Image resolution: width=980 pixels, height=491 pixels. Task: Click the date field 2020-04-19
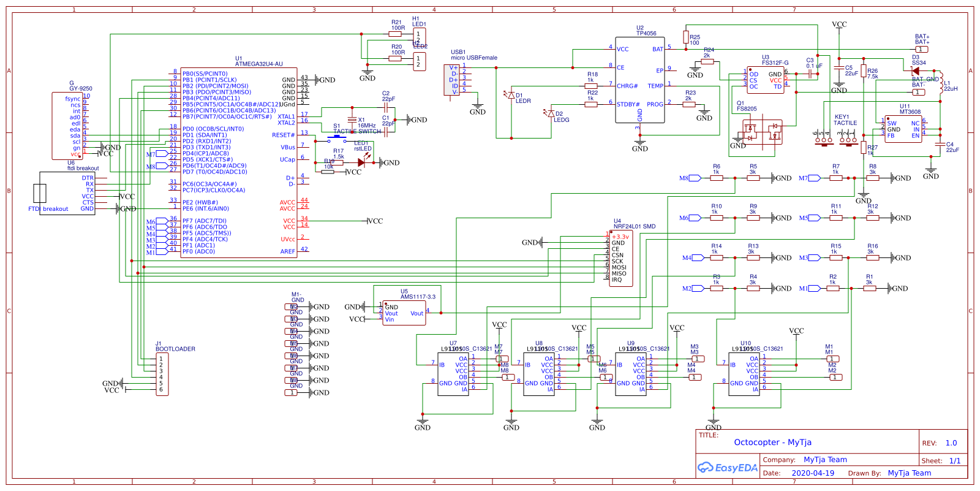point(812,473)
